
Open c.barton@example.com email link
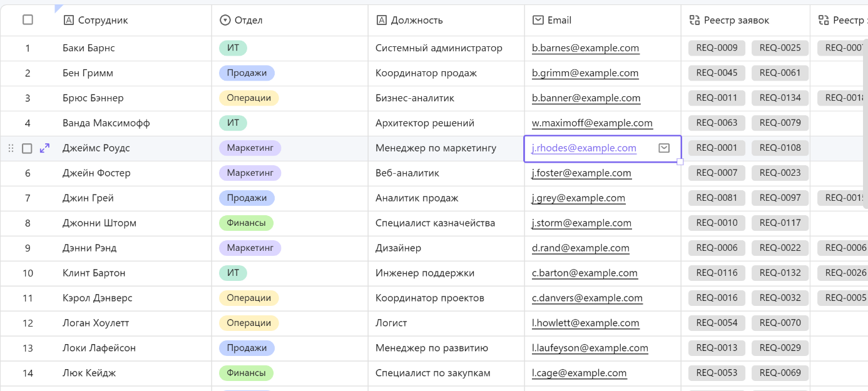(585, 273)
